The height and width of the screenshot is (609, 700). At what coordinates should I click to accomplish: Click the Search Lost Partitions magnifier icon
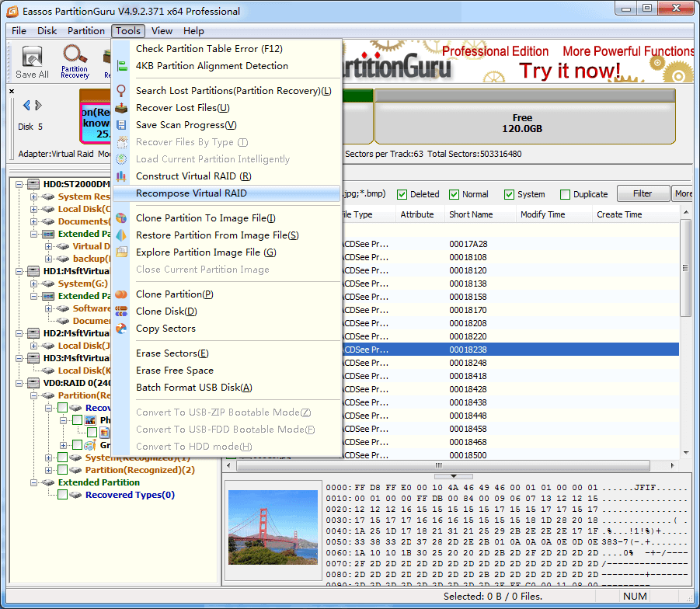pyautogui.click(x=121, y=91)
